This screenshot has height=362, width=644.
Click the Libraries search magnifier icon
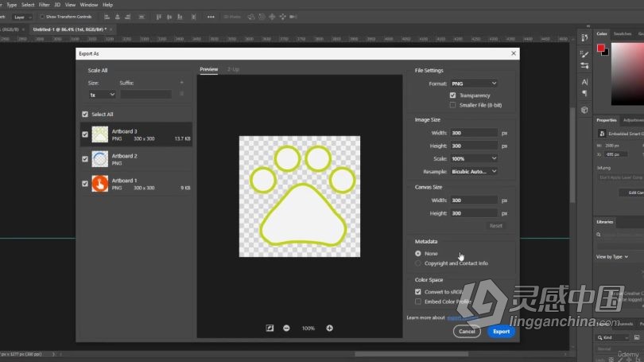pyautogui.click(x=599, y=235)
